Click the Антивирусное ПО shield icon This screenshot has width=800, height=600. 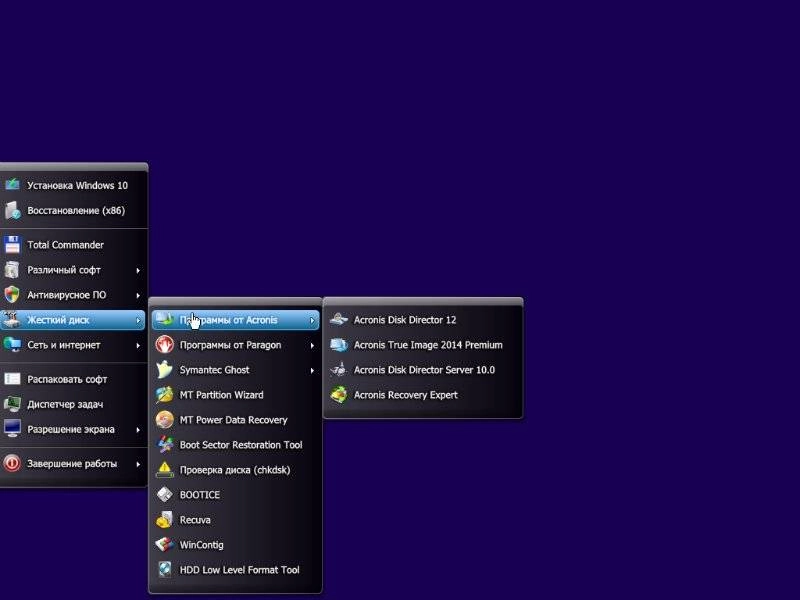12,294
